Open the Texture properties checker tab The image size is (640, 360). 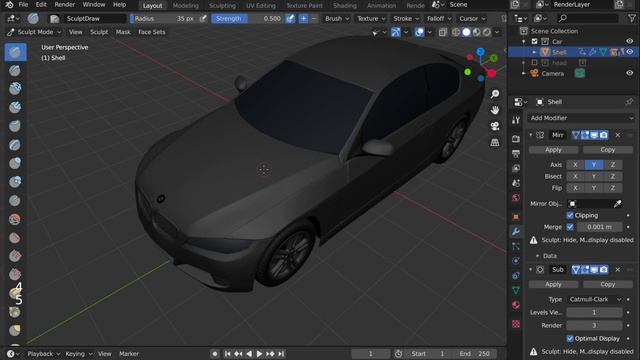(516, 324)
